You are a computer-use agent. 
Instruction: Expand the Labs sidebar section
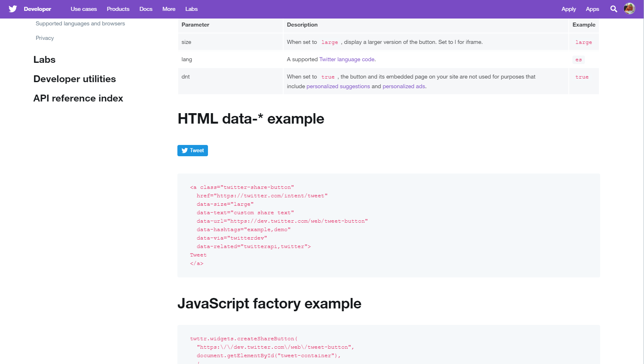pos(45,60)
